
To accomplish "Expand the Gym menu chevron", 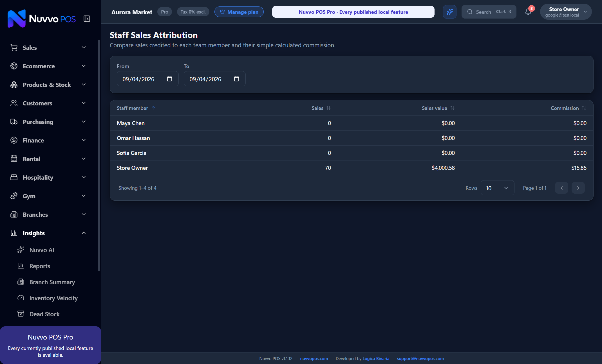I will click(x=84, y=196).
